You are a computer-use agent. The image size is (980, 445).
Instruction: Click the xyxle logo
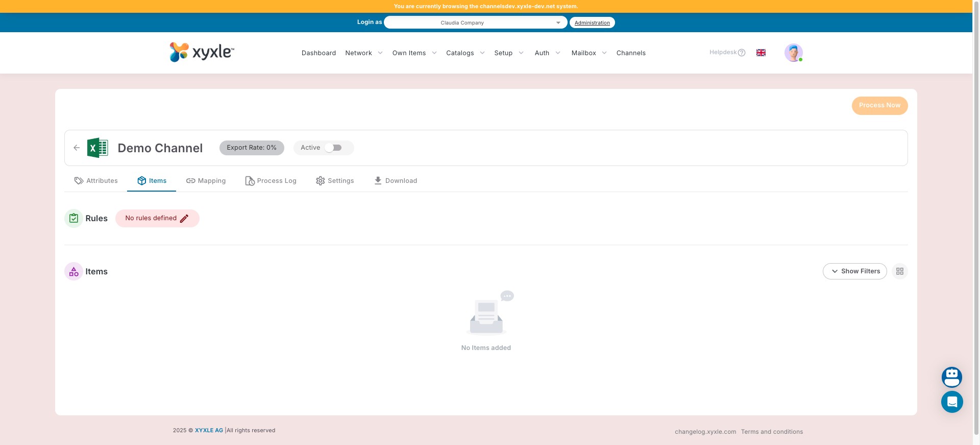[x=202, y=52]
